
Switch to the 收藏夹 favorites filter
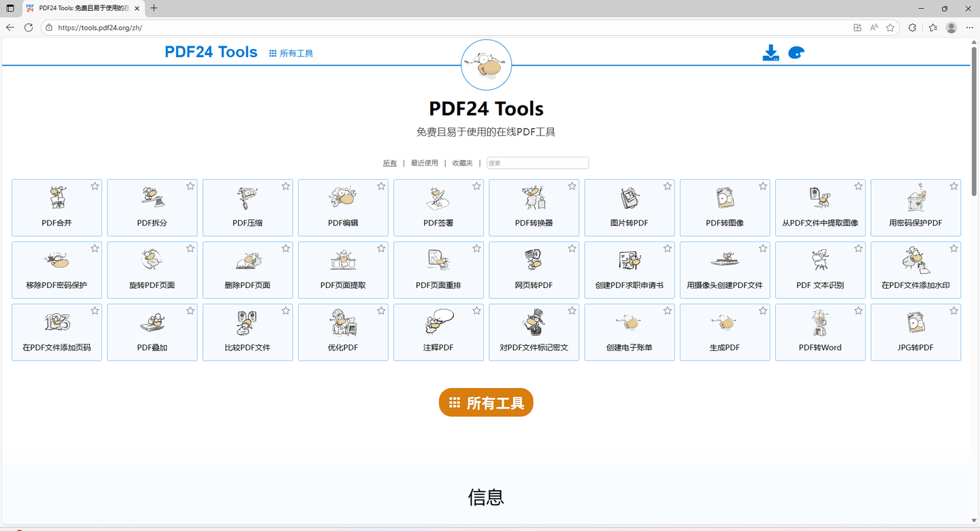coord(463,163)
